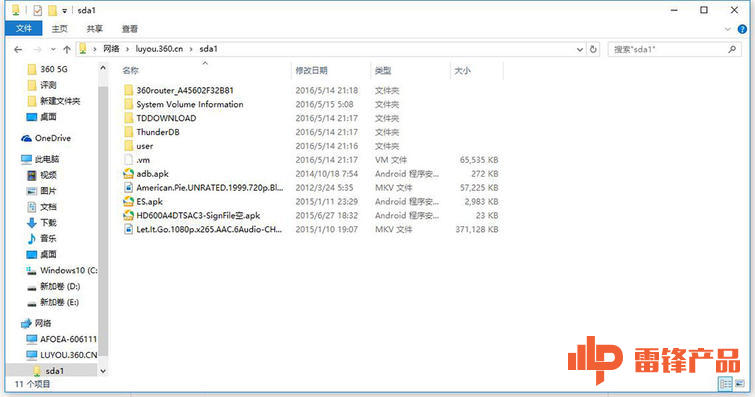Select 此电脑 in the navigation pane
This screenshot has width=755, height=397.
coord(40,159)
